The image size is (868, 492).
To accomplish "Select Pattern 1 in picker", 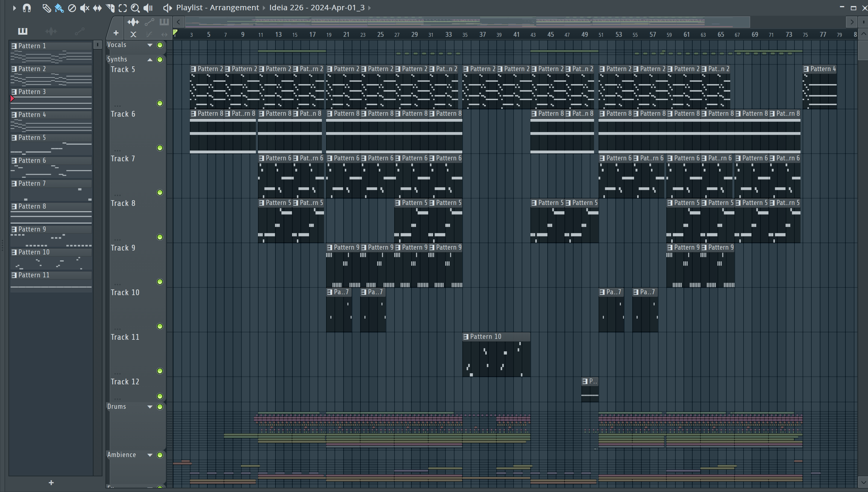I will (51, 46).
